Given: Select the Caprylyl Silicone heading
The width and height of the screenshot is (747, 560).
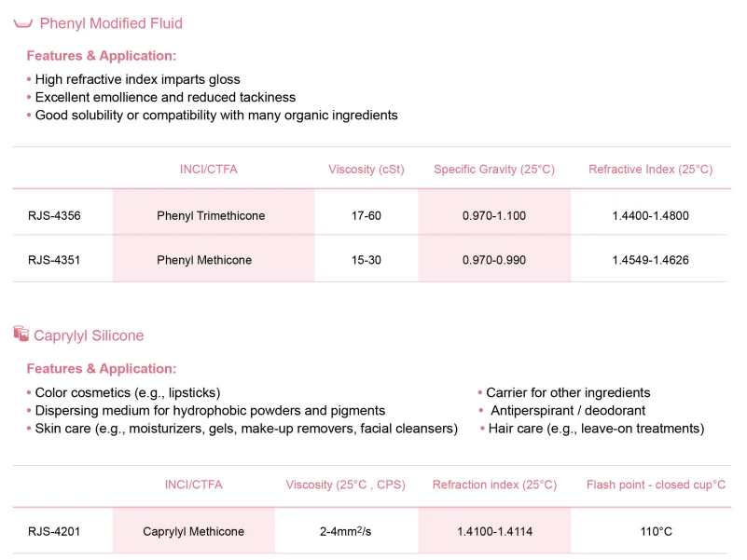Looking at the screenshot, I should point(89,335).
